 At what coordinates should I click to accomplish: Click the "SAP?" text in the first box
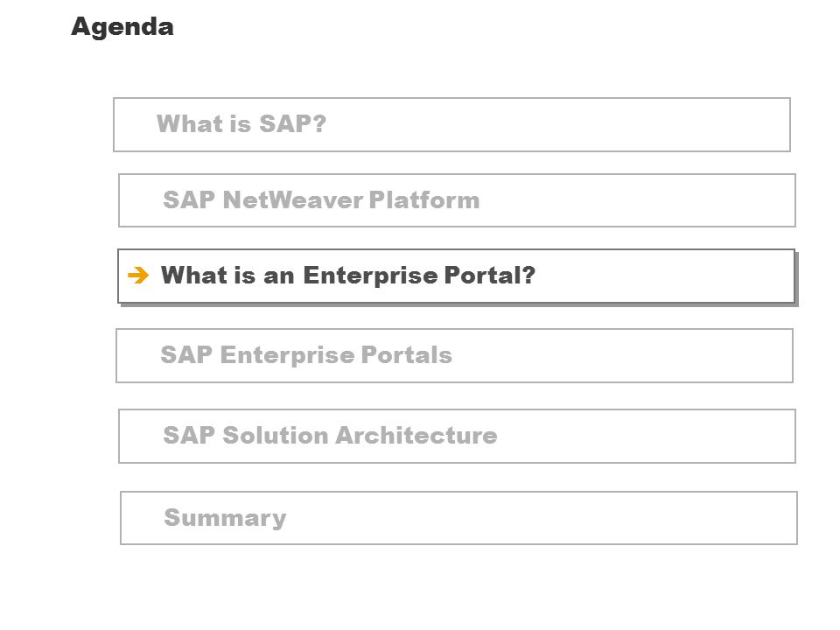[x=292, y=123]
